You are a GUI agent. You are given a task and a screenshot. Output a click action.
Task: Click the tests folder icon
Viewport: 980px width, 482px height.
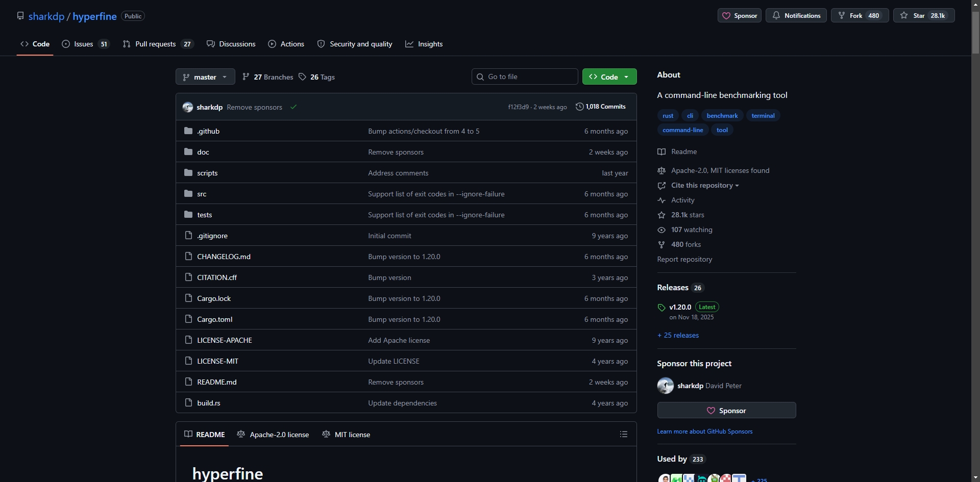pos(188,215)
